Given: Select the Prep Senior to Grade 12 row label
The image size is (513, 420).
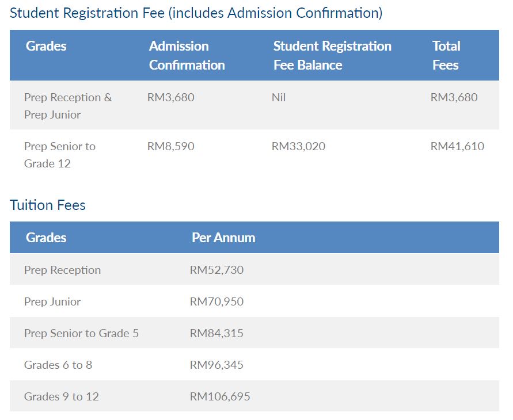Looking at the screenshot, I should (59, 155).
